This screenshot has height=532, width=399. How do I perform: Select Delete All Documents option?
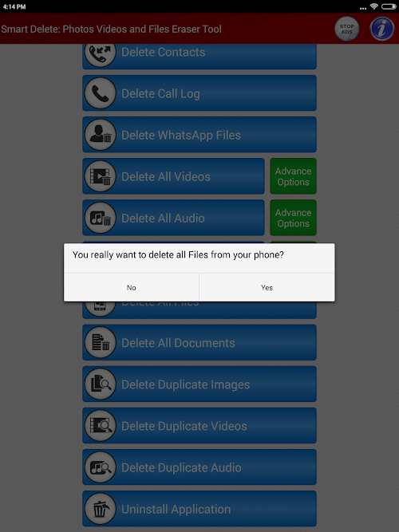(199, 343)
